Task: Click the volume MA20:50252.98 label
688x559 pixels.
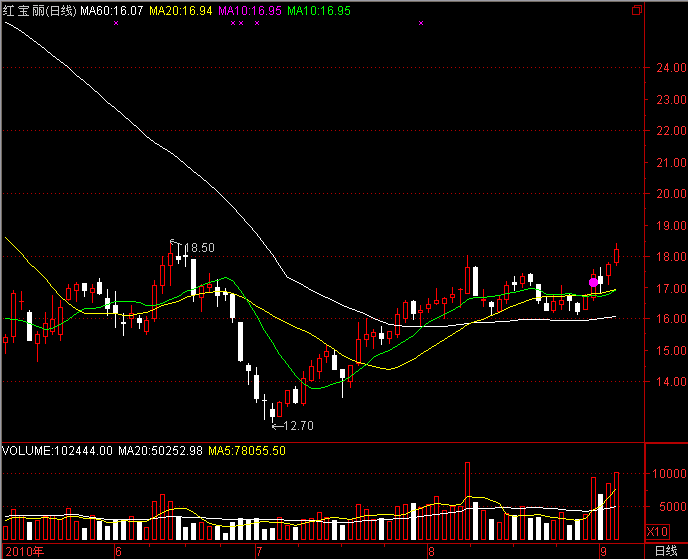Action: 160,451
